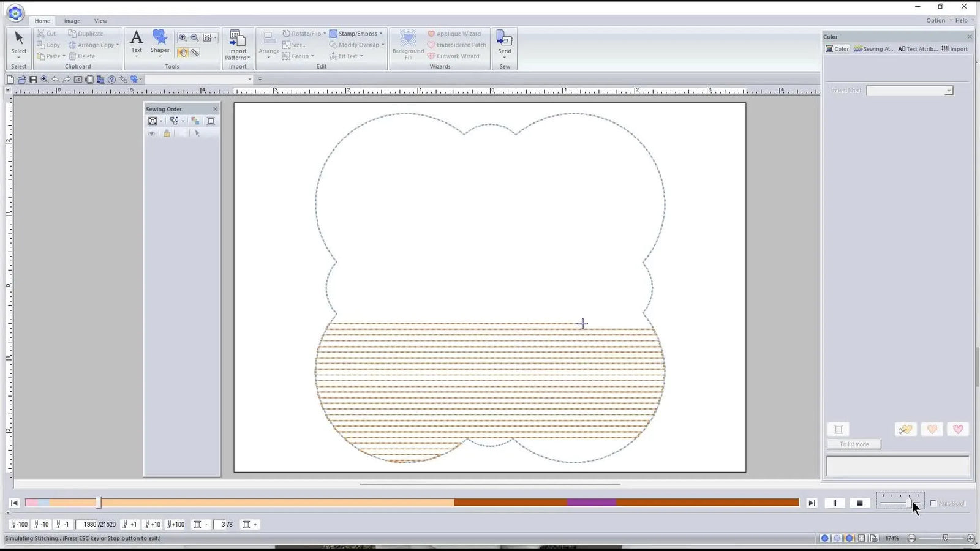The image size is (980, 551).
Task: Toggle the eye visibility icon in Sewing Order
Action: (151, 133)
